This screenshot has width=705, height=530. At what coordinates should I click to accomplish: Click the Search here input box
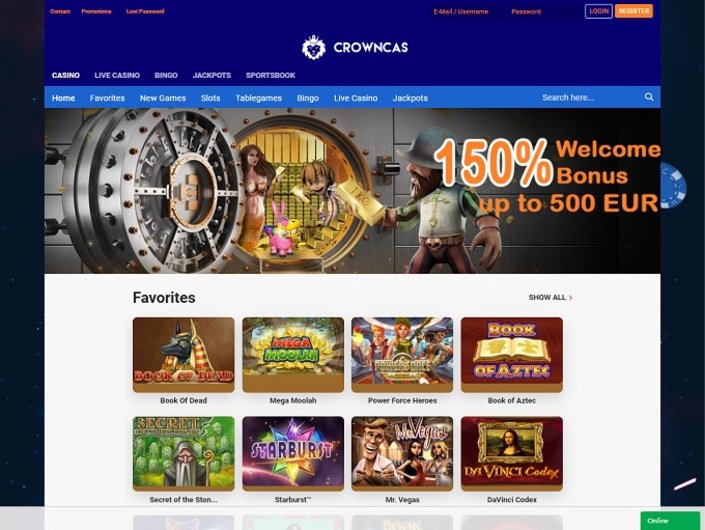coord(589,97)
